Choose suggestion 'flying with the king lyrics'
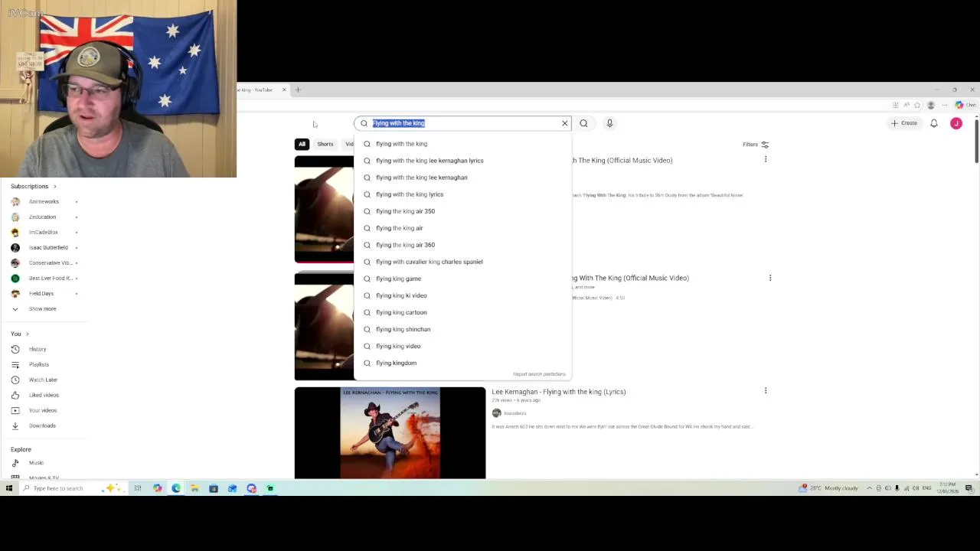 click(462, 194)
